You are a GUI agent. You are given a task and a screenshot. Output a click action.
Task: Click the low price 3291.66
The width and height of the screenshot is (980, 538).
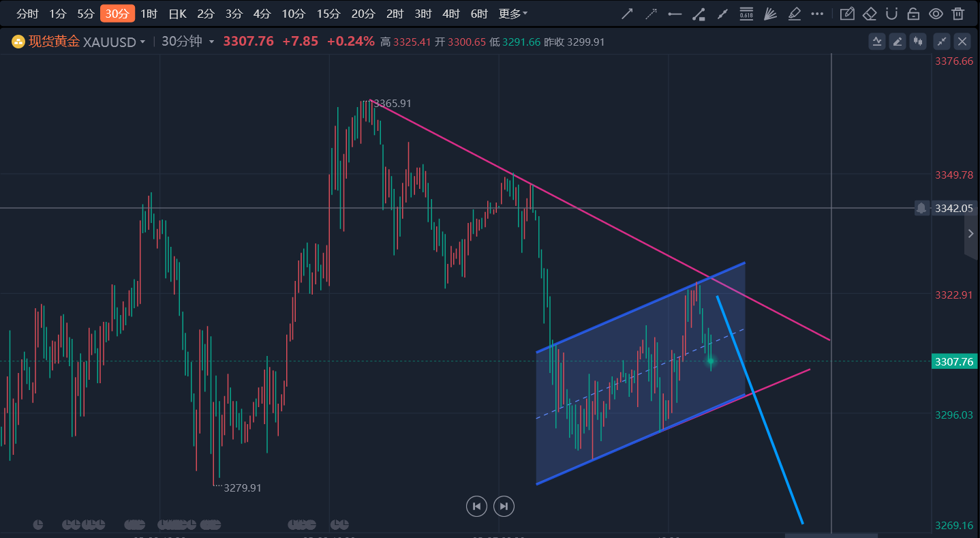[521, 42]
